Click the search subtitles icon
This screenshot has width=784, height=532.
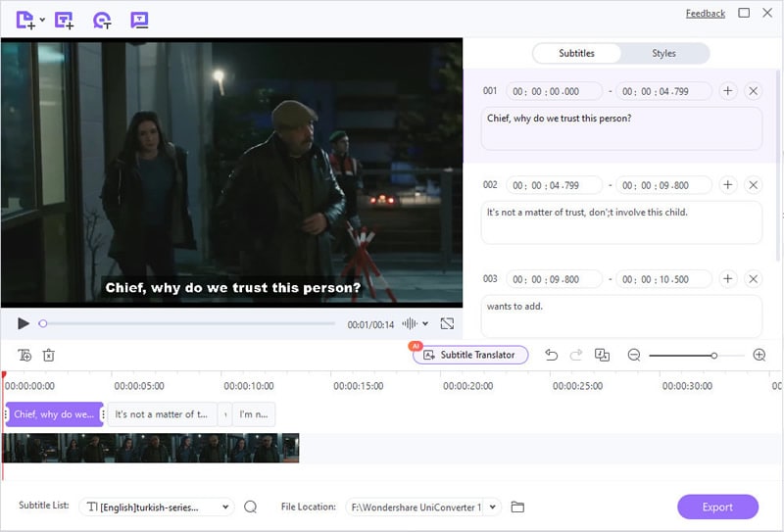pyautogui.click(x=251, y=507)
